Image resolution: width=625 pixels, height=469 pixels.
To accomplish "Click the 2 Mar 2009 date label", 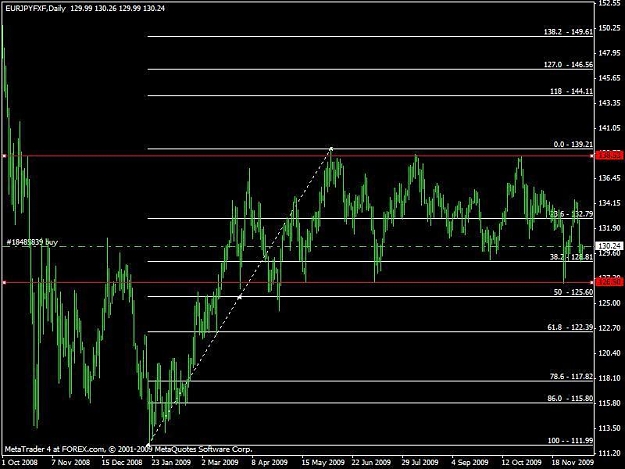I will coord(220,462).
